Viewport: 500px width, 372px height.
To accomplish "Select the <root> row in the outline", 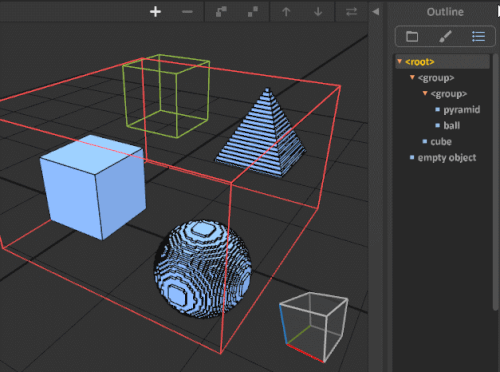I will [443, 62].
